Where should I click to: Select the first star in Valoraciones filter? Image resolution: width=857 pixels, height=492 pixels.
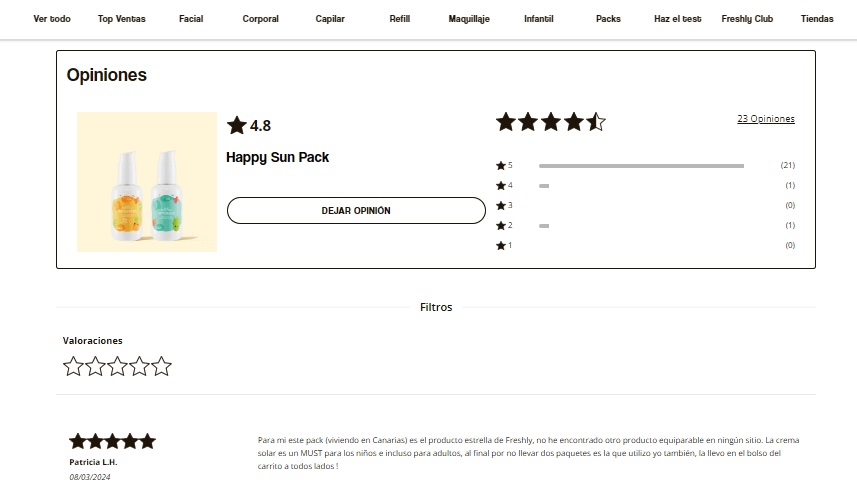(x=73, y=366)
